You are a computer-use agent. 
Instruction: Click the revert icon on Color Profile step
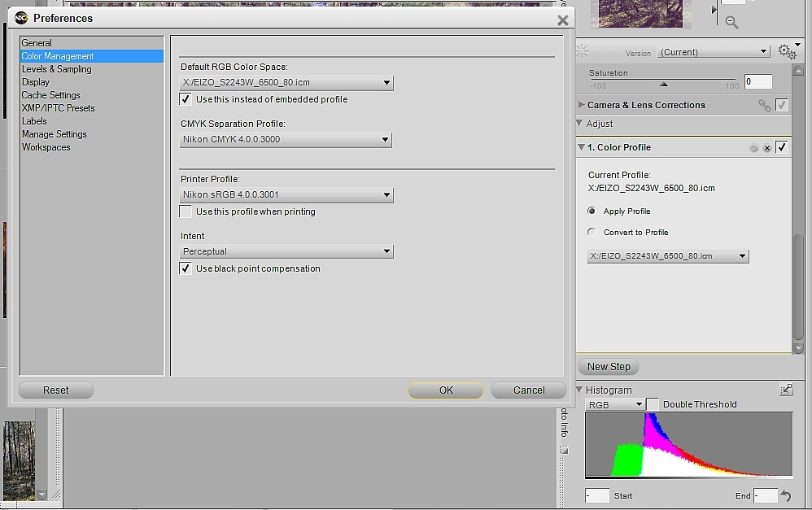[x=753, y=148]
